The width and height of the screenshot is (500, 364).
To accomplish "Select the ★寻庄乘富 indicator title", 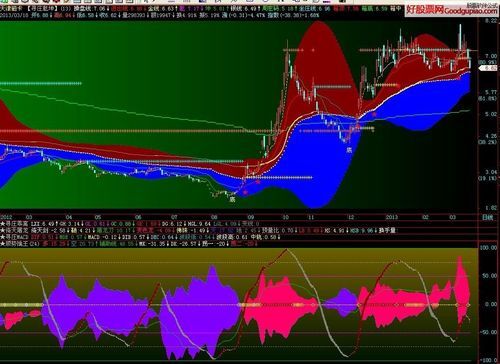I will [x=15, y=224].
